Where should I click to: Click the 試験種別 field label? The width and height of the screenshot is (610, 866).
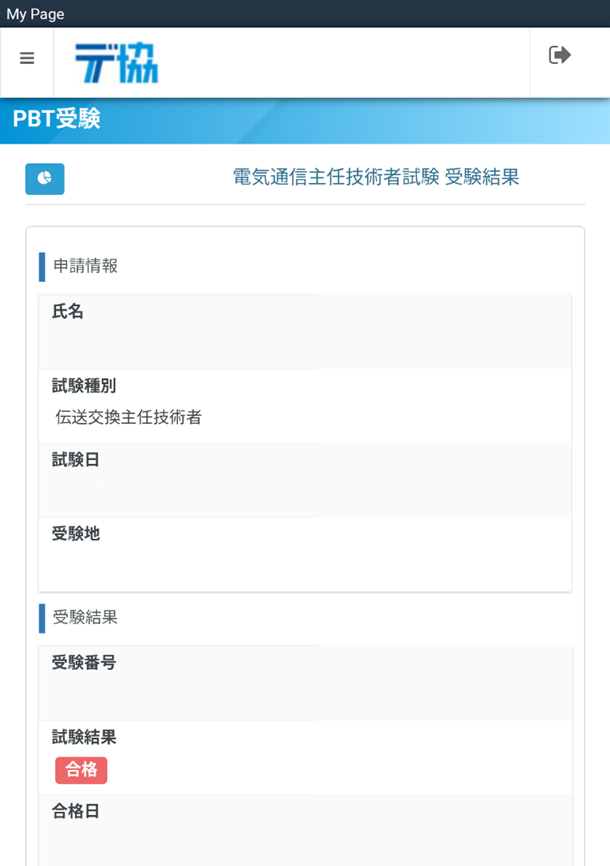pos(84,386)
